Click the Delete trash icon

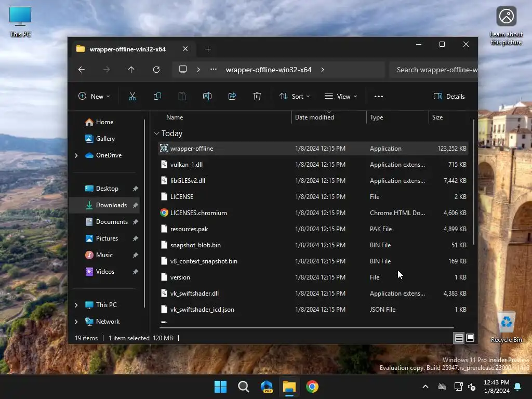[x=257, y=96]
